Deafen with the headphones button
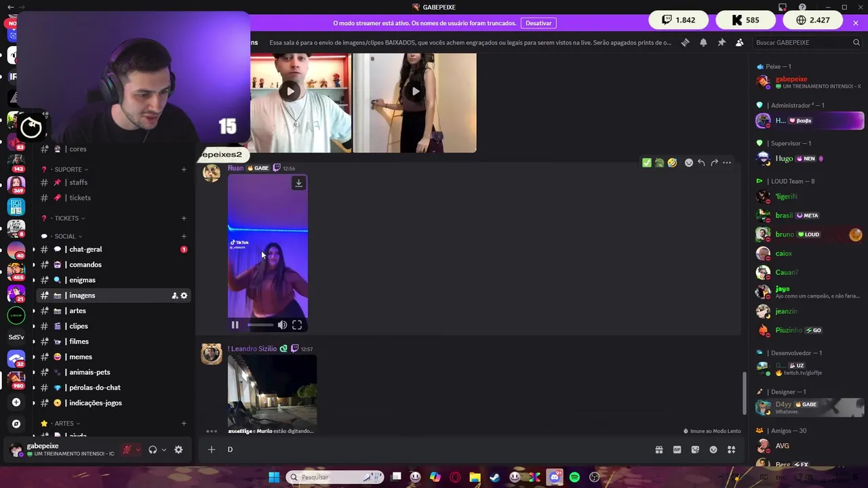 click(x=153, y=449)
